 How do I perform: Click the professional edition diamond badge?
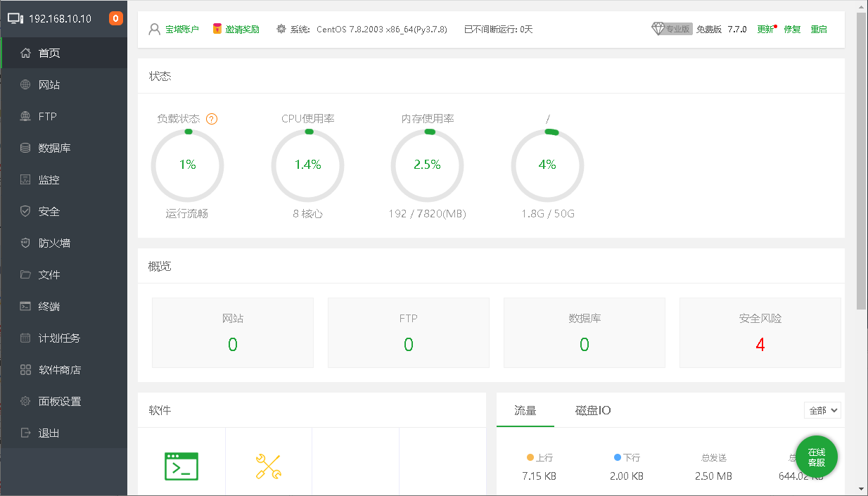pyautogui.click(x=672, y=29)
